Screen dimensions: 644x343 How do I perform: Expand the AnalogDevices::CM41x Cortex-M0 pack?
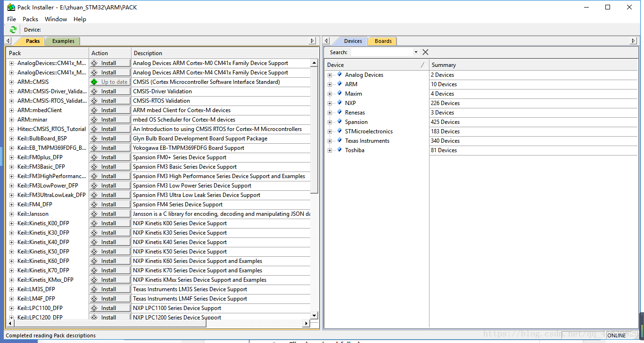pos(12,63)
